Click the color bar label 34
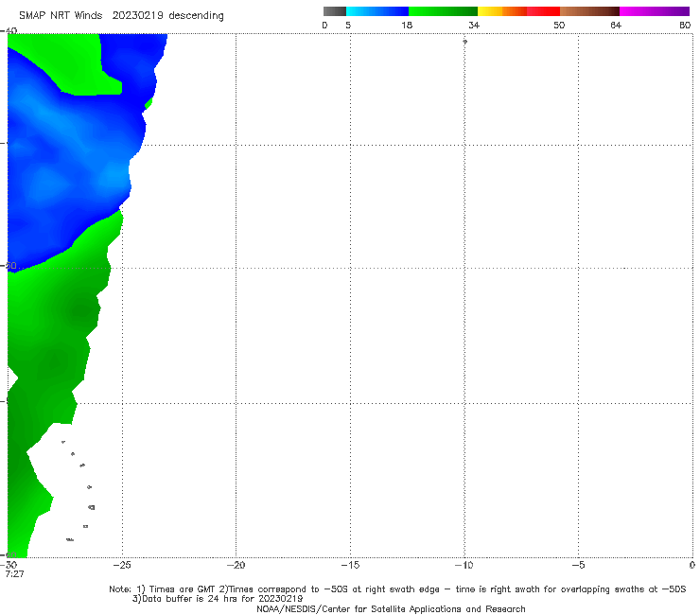The image size is (700, 615). pos(474,25)
